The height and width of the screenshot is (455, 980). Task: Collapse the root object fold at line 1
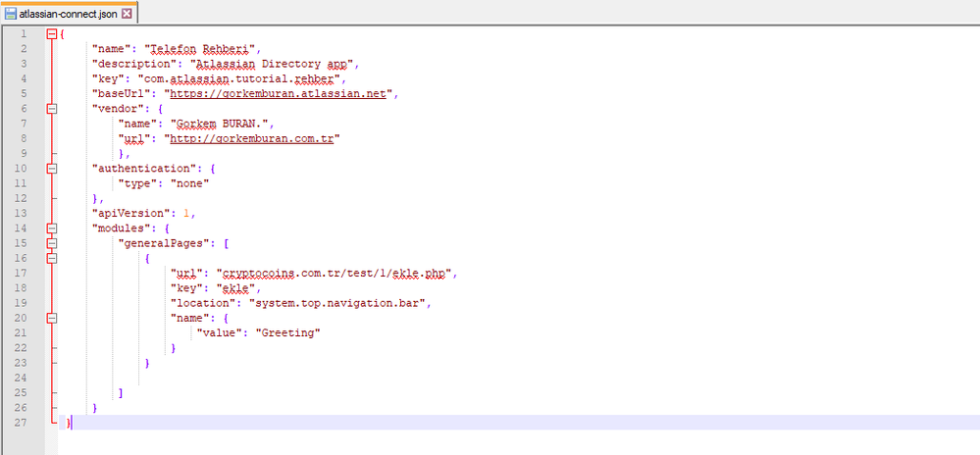[x=52, y=33]
